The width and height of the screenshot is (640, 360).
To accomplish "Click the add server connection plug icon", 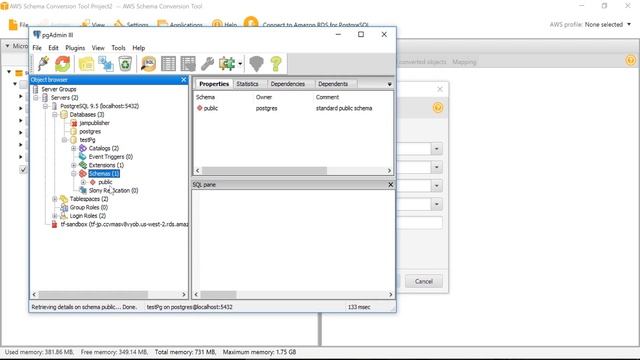I will coord(43,64).
